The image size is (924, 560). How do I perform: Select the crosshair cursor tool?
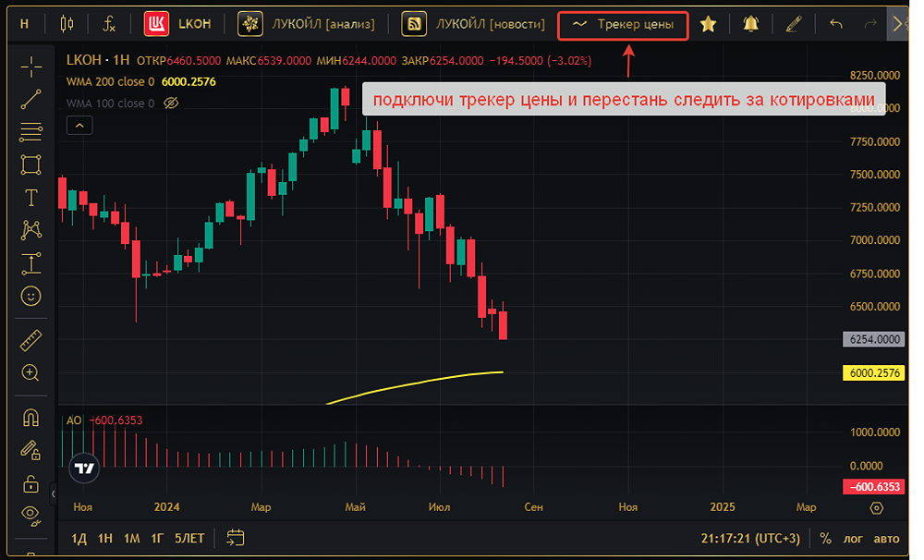point(31,67)
